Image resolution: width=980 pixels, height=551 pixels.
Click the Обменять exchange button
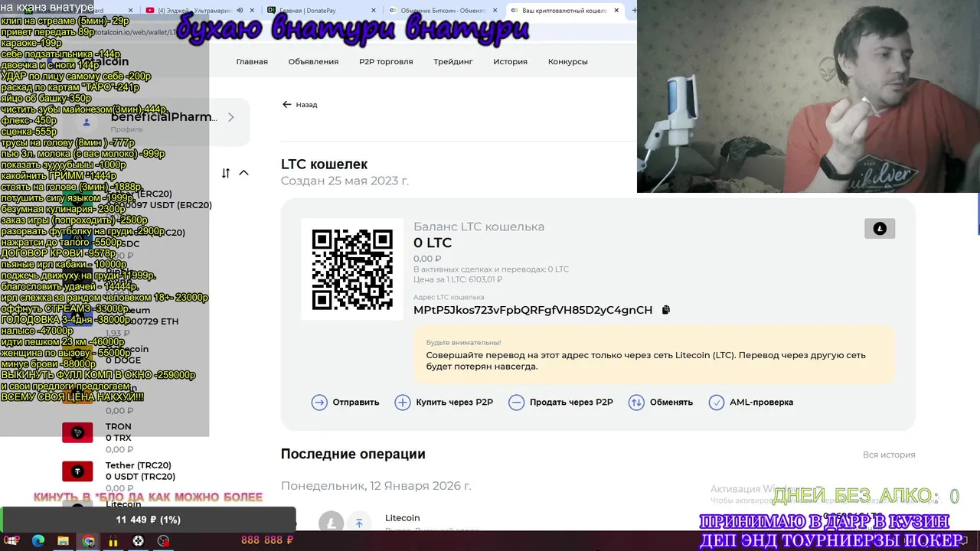pos(661,403)
